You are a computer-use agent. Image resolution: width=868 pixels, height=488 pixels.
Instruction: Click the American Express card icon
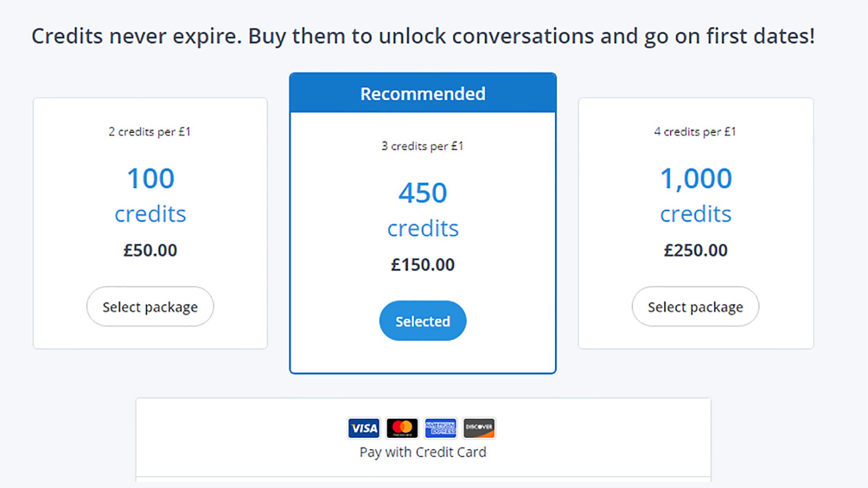tap(441, 428)
